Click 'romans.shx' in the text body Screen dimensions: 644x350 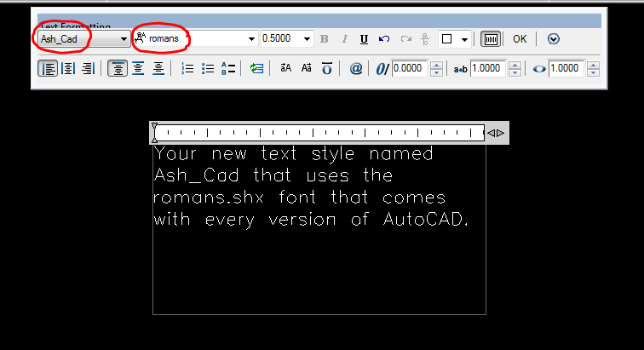click(x=208, y=198)
